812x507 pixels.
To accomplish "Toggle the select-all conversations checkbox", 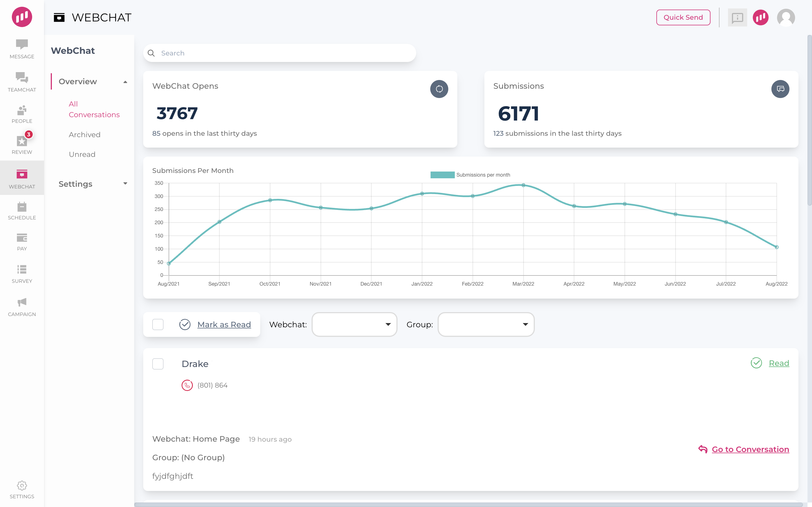I will coord(158,324).
